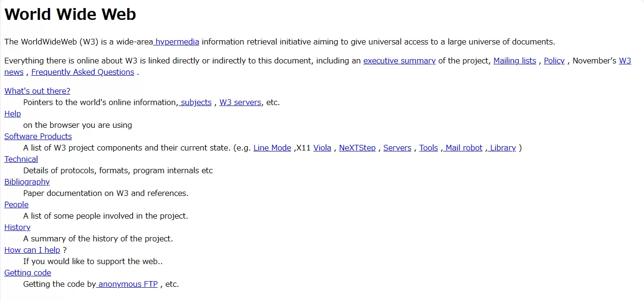Viewport: 644px width, 301px height.
Task: Open the People page
Action: tap(16, 204)
